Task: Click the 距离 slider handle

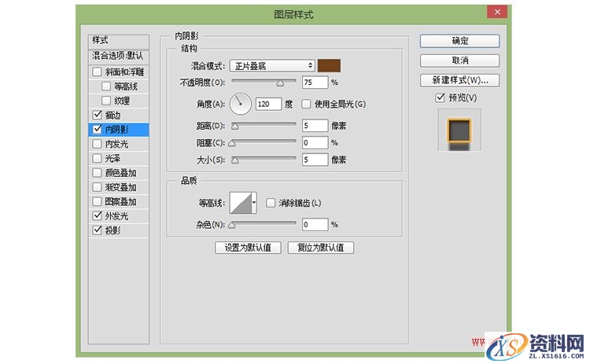Action: [x=234, y=127]
